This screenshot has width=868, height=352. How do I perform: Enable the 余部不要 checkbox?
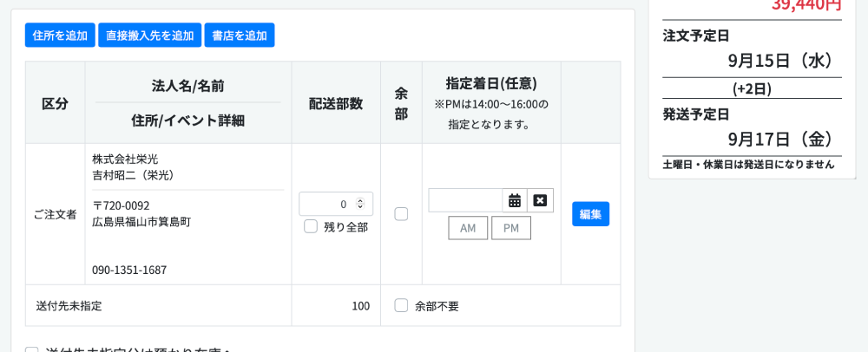(x=401, y=305)
